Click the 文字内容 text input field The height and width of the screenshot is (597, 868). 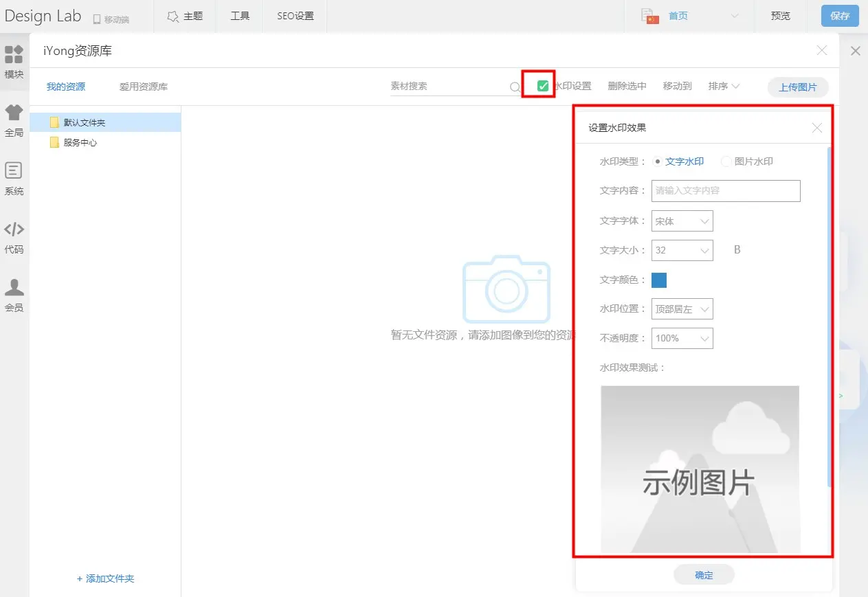click(x=726, y=191)
